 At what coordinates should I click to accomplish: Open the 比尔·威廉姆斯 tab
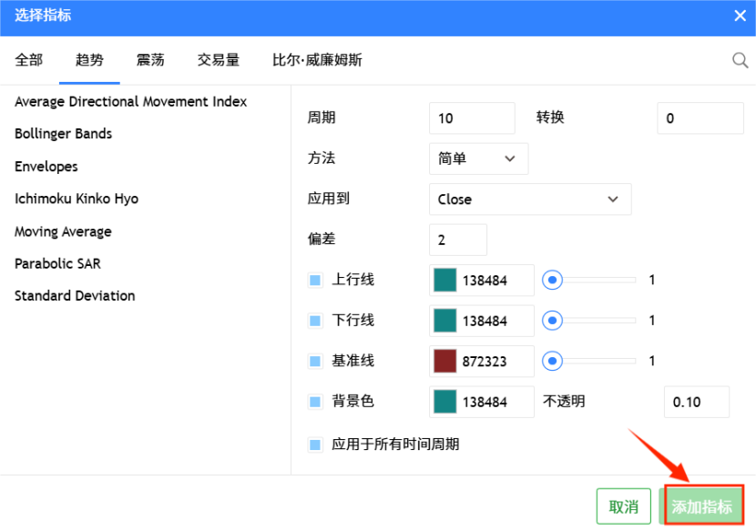coord(317,60)
